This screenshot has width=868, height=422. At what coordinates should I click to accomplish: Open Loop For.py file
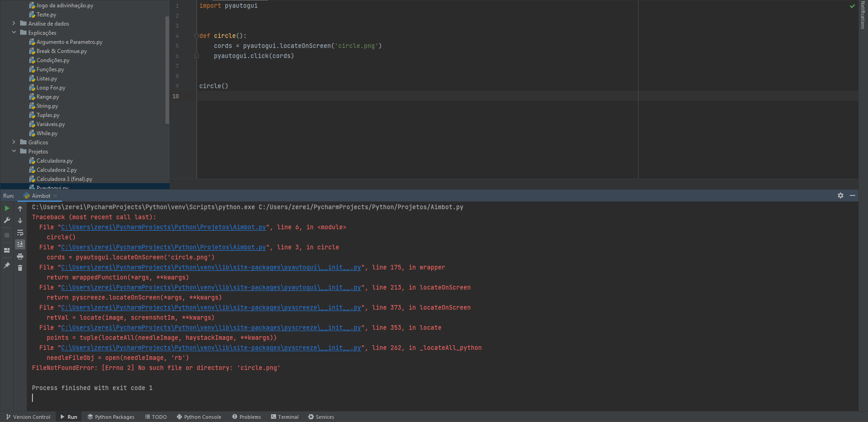(x=51, y=88)
